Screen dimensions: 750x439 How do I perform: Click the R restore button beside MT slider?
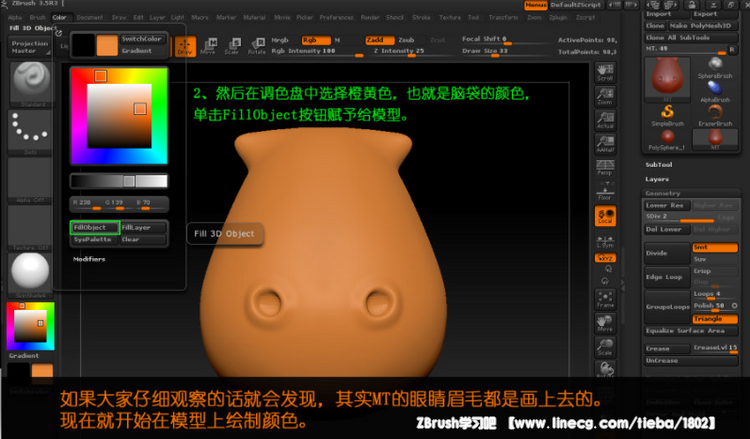click(731, 49)
